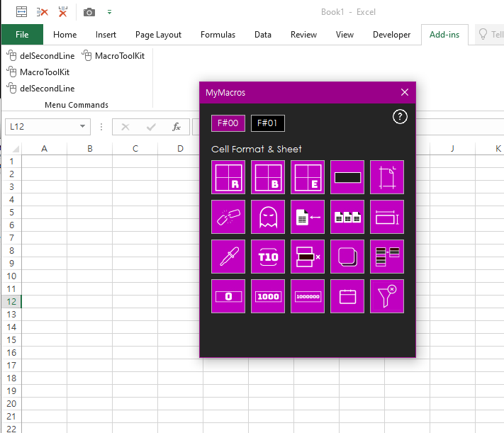The image size is (504, 433).
Task: Click the sheet with left arrow icon
Action: tap(308, 217)
